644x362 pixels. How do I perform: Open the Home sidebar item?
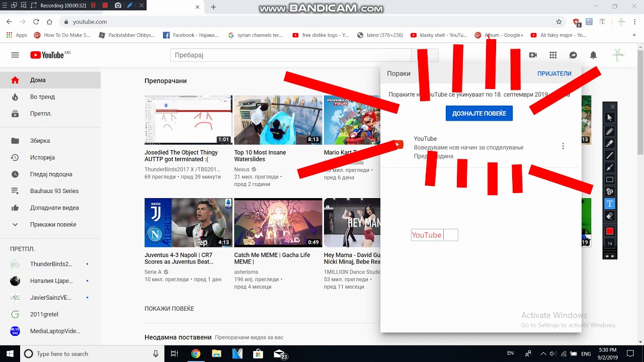point(50,80)
